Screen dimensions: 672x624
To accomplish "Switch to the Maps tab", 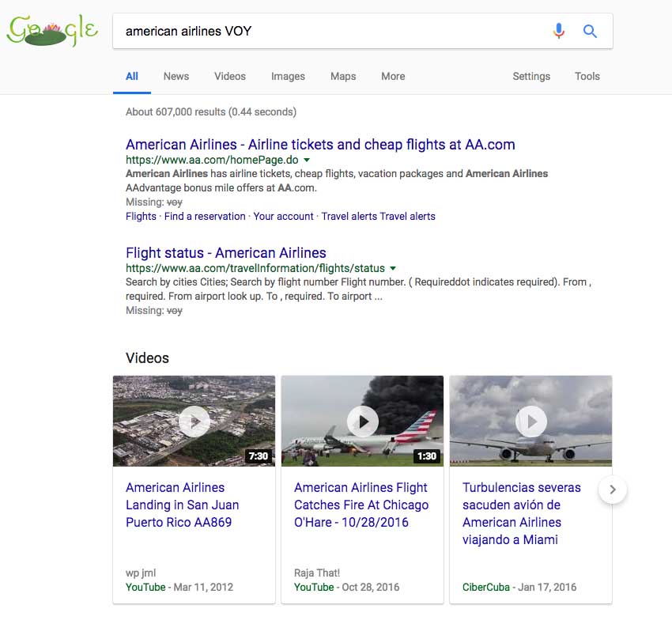I will pyautogui.click(x=343, y=77).
